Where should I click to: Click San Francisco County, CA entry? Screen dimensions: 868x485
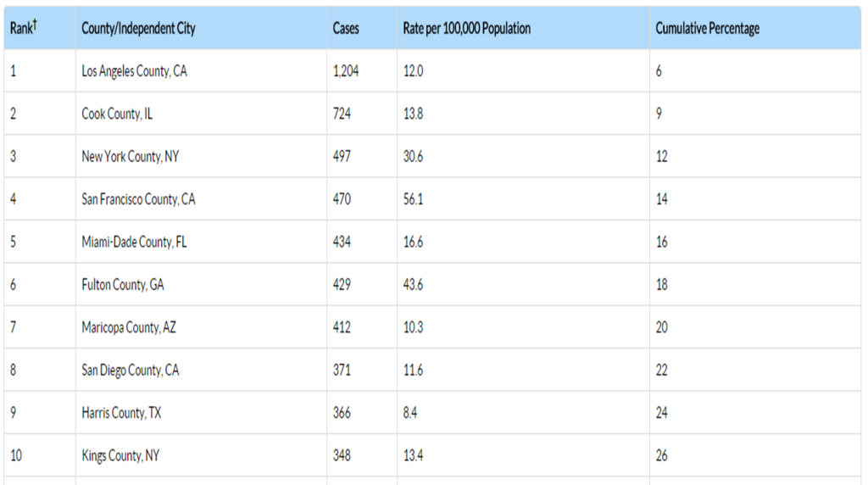coord(138,199)
